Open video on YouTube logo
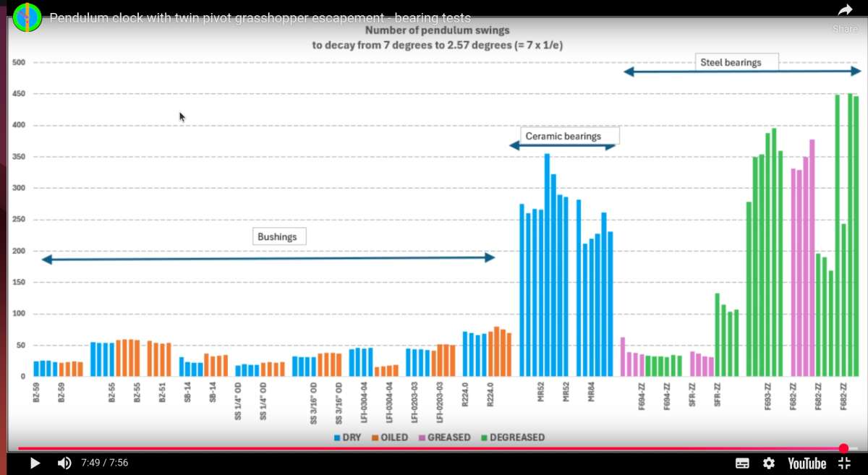Image resolution: width=868 pixels, height=475 pixels. (x=807, y=463)
